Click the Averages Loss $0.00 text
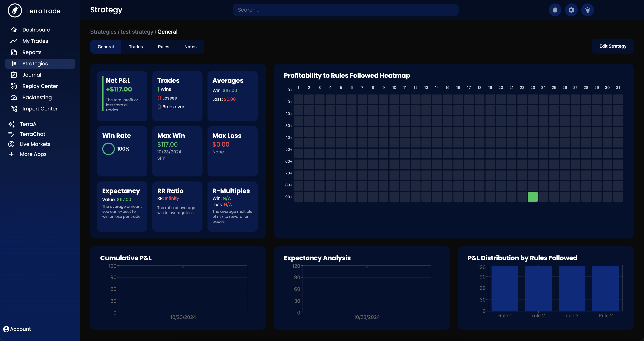Screen dimensions: 644x341 224,99
